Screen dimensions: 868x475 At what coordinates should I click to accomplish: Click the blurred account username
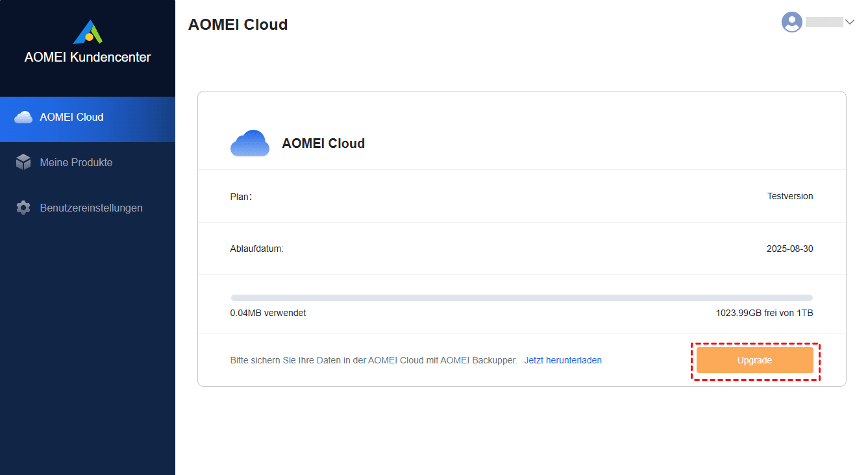[x=824, y=22]
